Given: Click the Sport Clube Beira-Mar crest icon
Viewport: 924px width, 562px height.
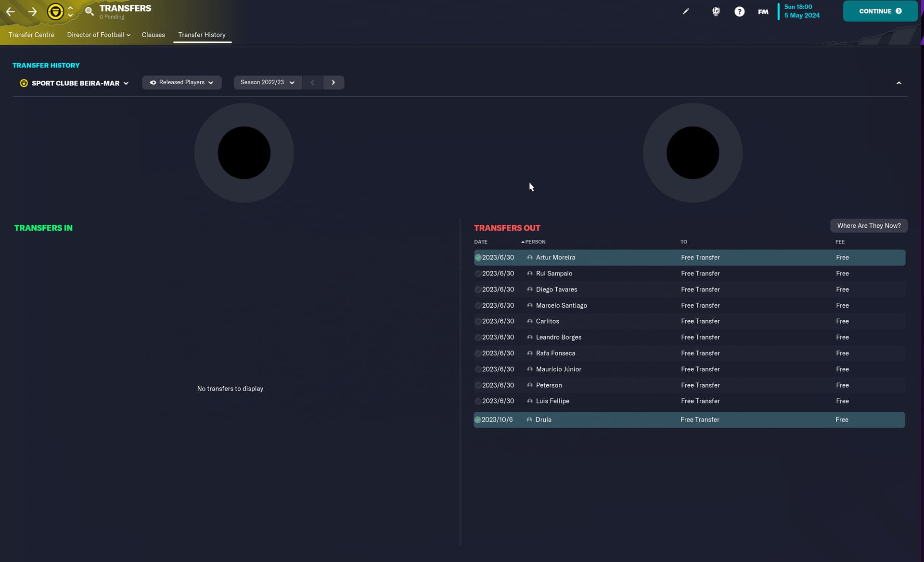Looking at the screenshot, I should click(24, 82).
